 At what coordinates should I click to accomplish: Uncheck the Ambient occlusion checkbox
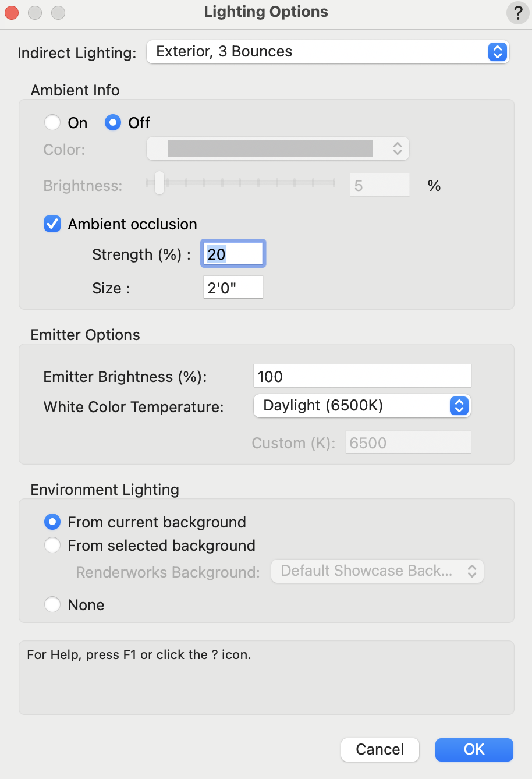click(x=52, y=224)
